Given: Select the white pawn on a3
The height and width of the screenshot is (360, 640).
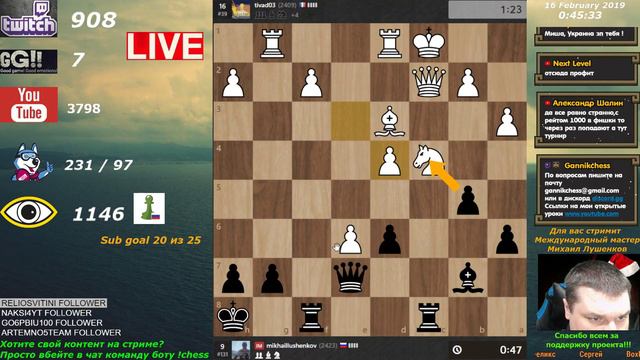Looking at the screenshot, I should 507,122.
